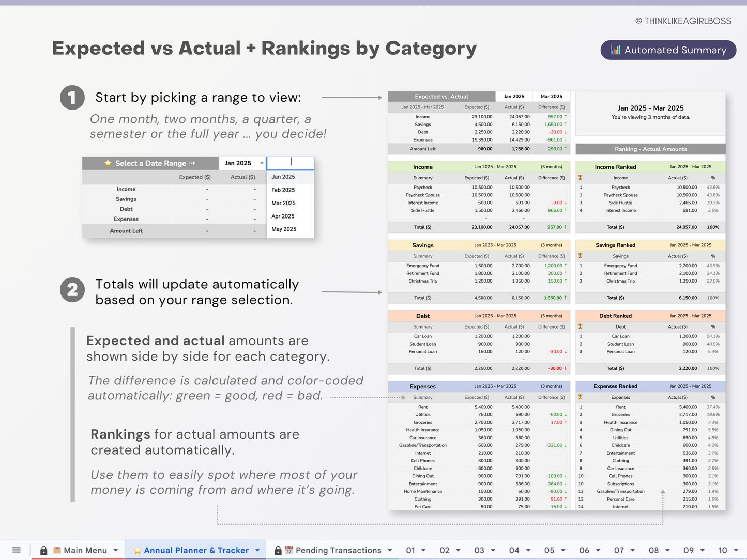
Task: Click the trophy icon in Expenses Ranked table
Action: pos(581,397)
